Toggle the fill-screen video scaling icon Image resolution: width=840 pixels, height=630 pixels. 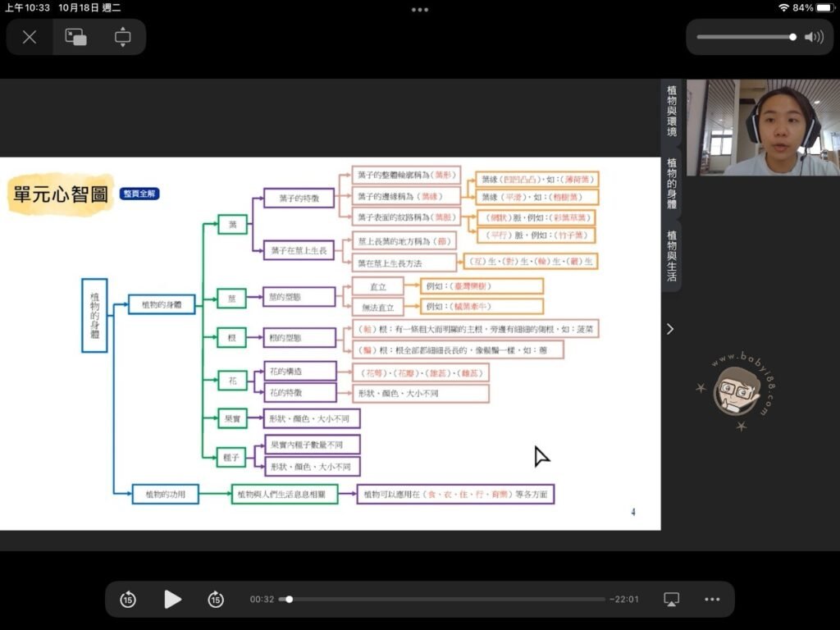[122, 37]
